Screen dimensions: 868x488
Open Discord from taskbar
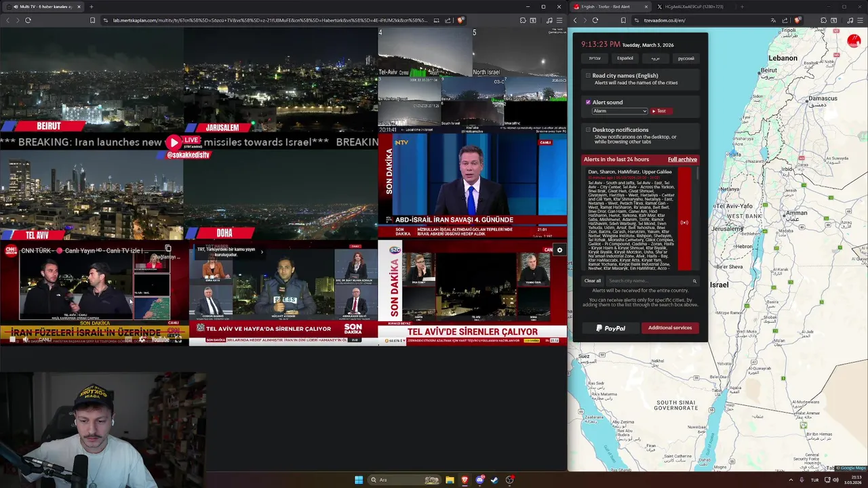(479, 480)
